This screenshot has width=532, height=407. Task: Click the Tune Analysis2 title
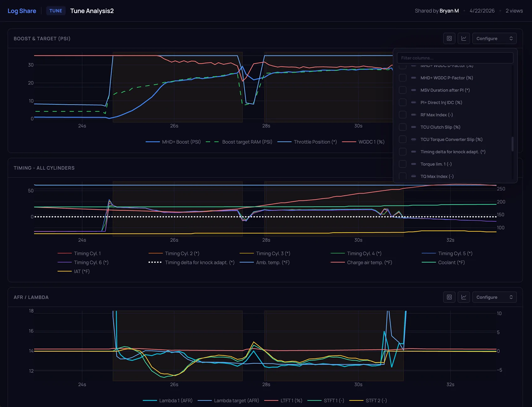tap(92, 11)
